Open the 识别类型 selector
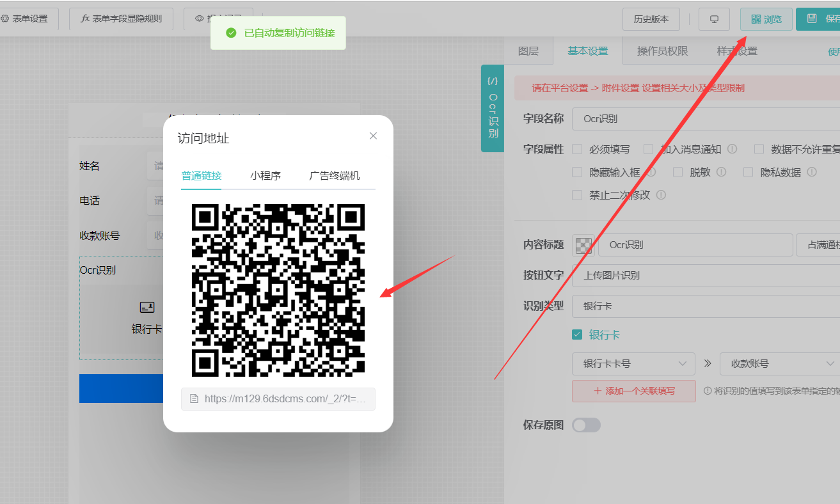This screenshot has height=504, width=840. (x=706, y=306)
